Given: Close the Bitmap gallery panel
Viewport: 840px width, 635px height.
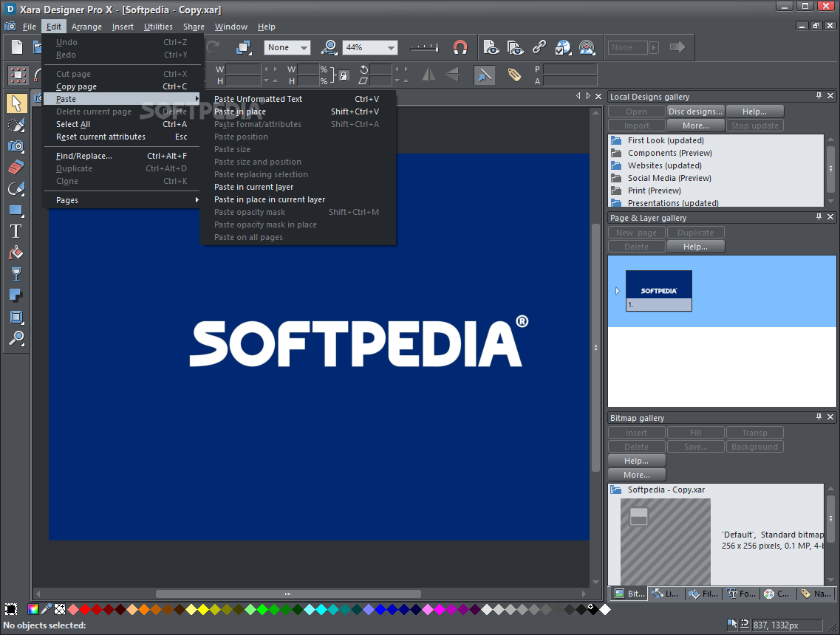Looking at the screenshot, I should [x=830, y=416].
